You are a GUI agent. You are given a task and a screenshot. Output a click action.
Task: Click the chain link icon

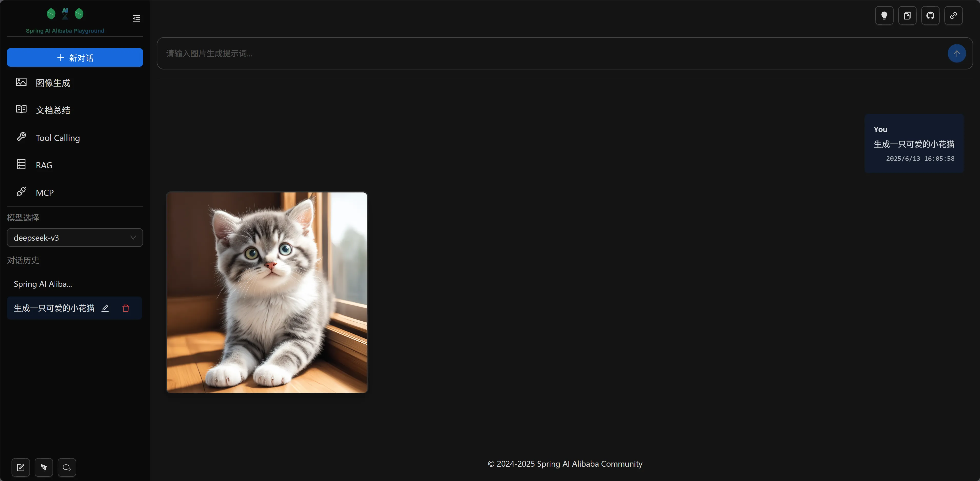953,16
